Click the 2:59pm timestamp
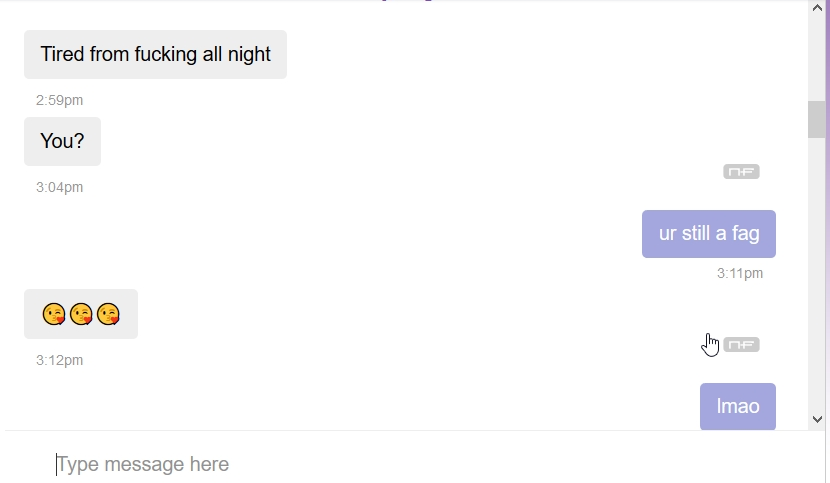The width and height of the screenshot is (830, 483). 59,100
